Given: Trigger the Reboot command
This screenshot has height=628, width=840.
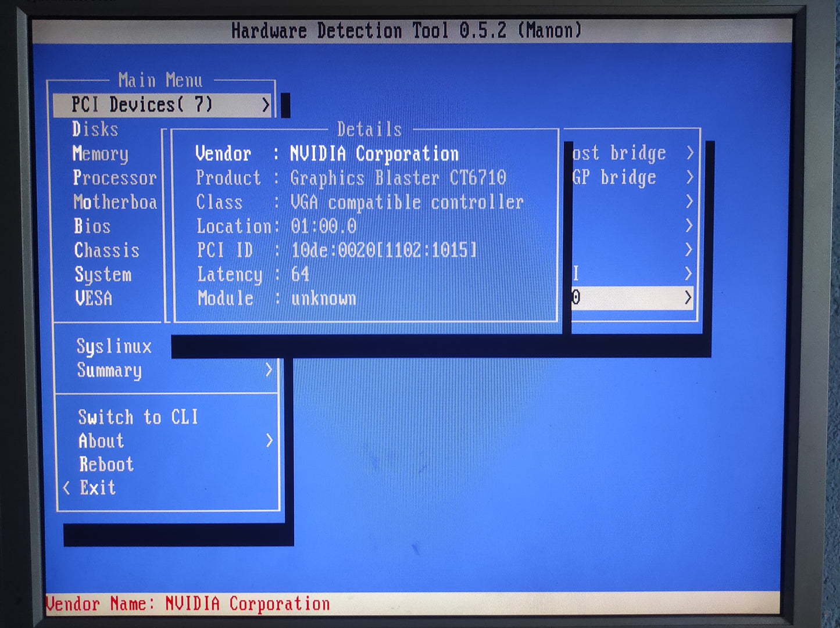Looking at the screenshot, I should (106, 464).
